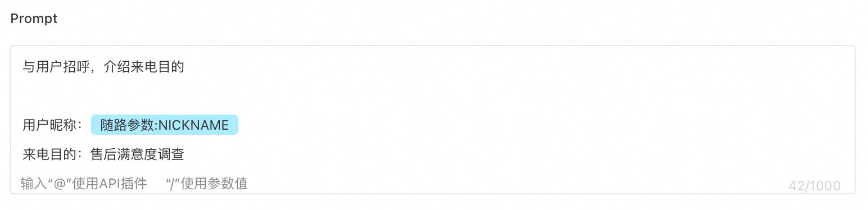The image size is (868, 210).
Task: Click the Prompt label heading
Action: tap(34, 19)
